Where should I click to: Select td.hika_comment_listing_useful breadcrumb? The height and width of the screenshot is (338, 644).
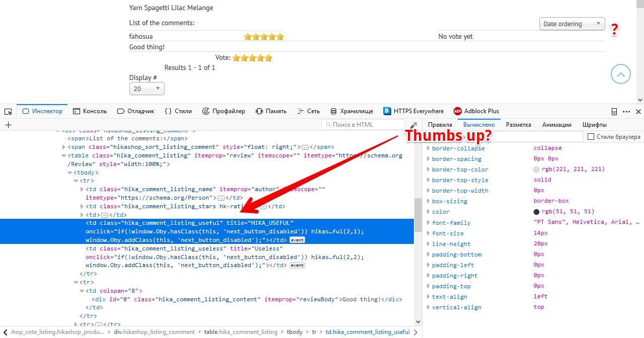click(x=368, y=332)
